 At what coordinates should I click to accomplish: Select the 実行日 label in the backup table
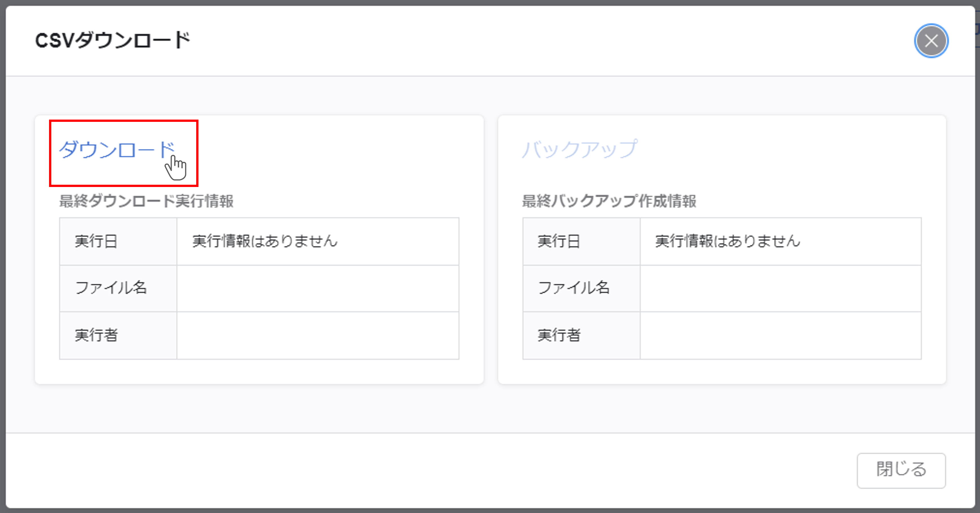pyautogui.click(x=559, y=241)
